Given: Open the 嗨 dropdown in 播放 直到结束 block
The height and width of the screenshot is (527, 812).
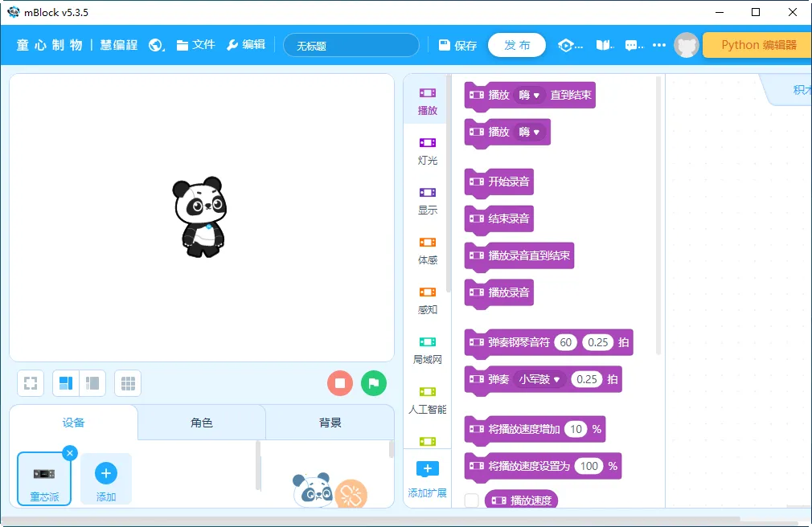Looking at the screenshot, I should pyautogui.click(x=528, y=95).
